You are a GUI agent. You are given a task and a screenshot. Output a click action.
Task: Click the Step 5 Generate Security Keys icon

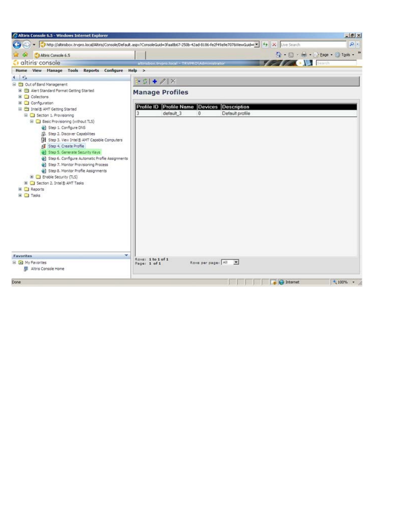coord(44,152)
